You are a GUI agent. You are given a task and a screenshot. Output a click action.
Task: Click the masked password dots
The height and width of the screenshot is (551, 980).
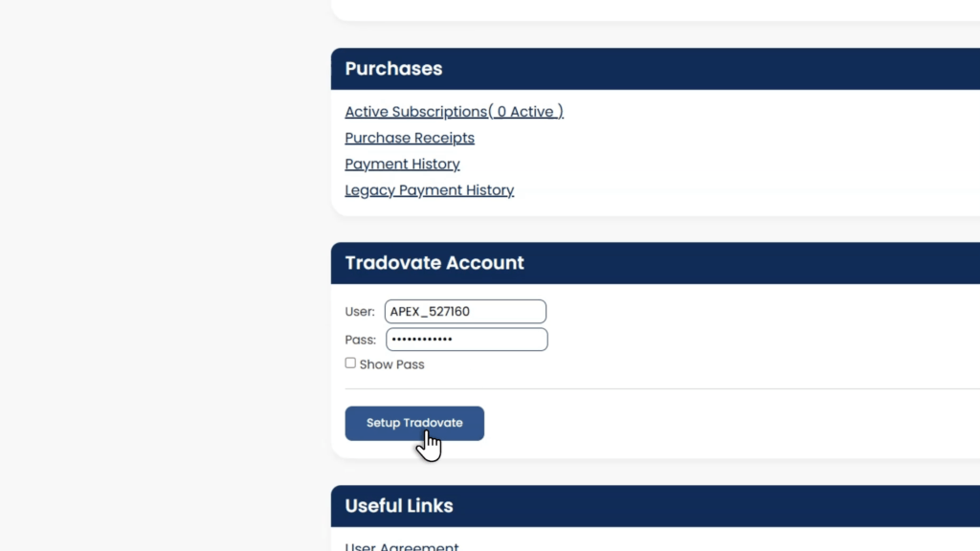[x=422, y=340]
